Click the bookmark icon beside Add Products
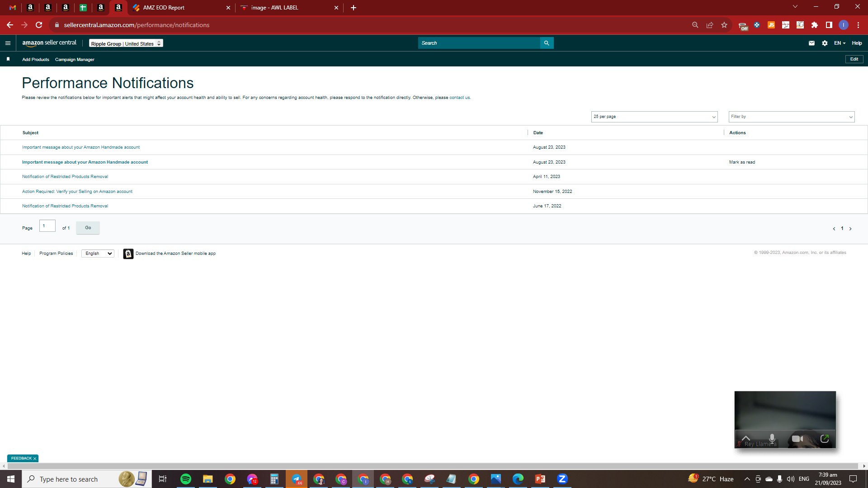 8,59
